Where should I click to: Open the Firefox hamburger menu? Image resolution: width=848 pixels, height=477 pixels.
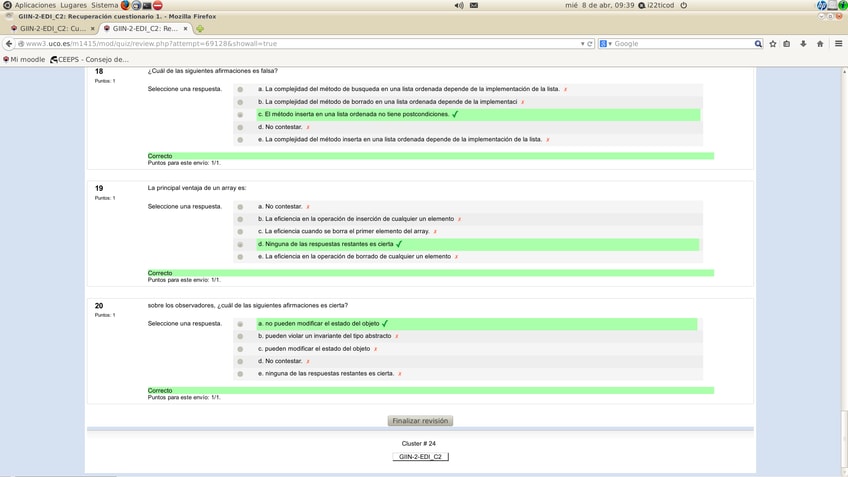(x=838, y=44)
